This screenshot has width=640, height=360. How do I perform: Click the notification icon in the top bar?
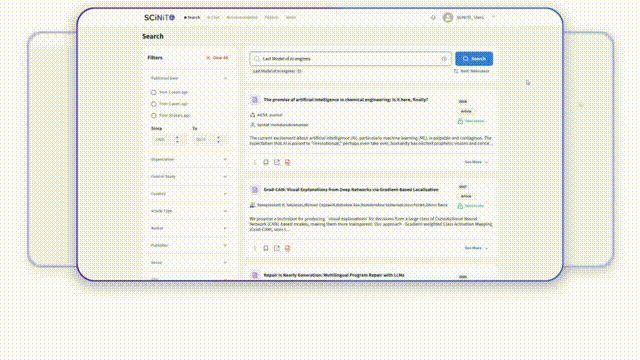tap(433, 18)
